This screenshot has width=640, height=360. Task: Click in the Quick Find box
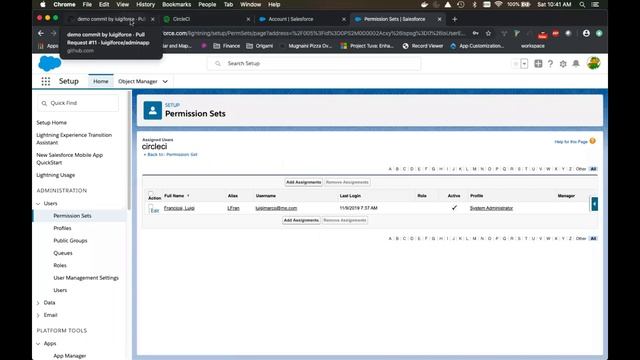click(78, 103)
